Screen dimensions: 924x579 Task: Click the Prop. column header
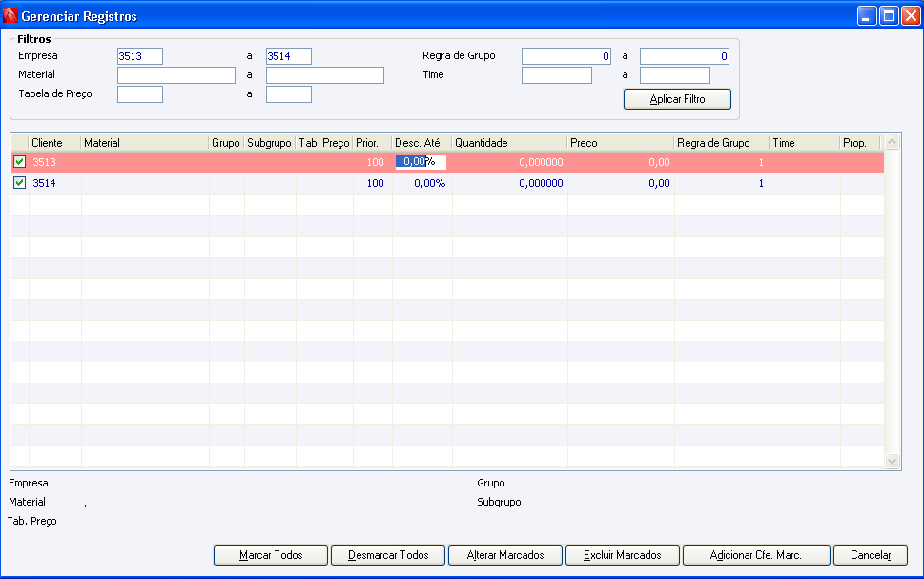coord(860,143)
